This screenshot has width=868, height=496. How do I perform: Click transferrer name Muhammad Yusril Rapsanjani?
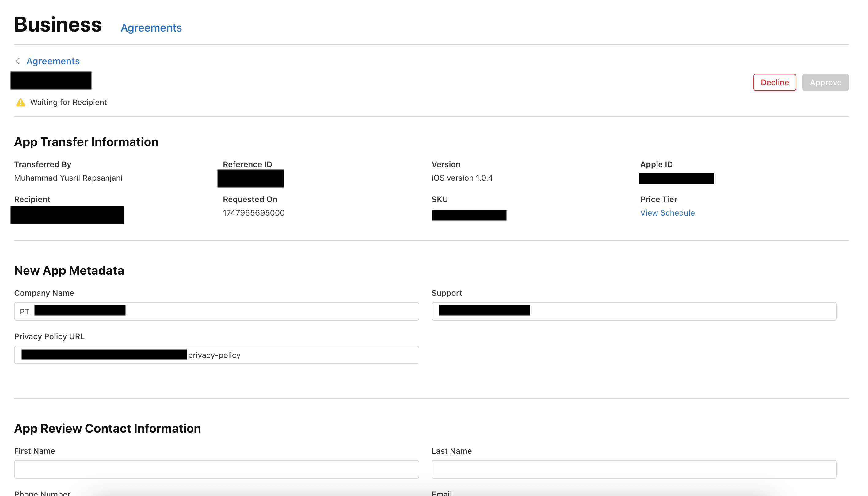click(68, 178)
